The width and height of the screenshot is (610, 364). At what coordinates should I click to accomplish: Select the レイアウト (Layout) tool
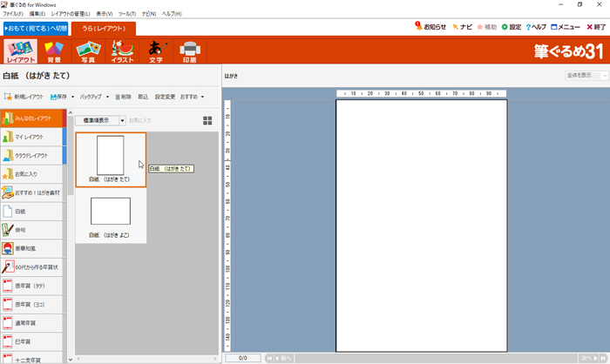20,52
